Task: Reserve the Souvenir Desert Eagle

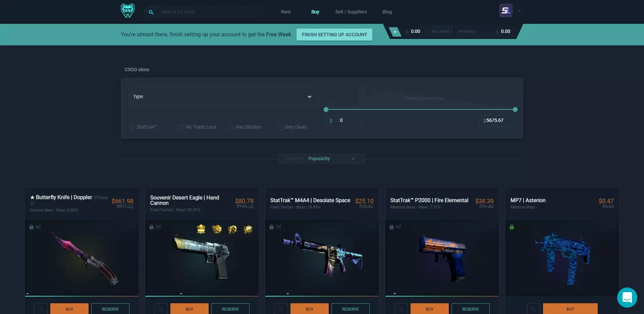Action: [x=230, y=309]
